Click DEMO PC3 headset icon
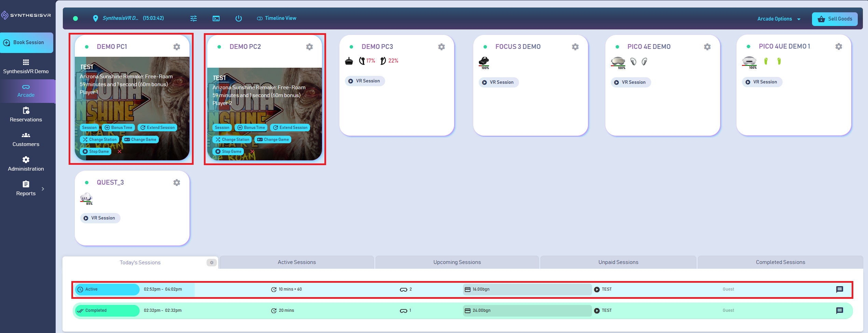Image resolution: width=868 pixels, height=333 pixels. [349, 61]
